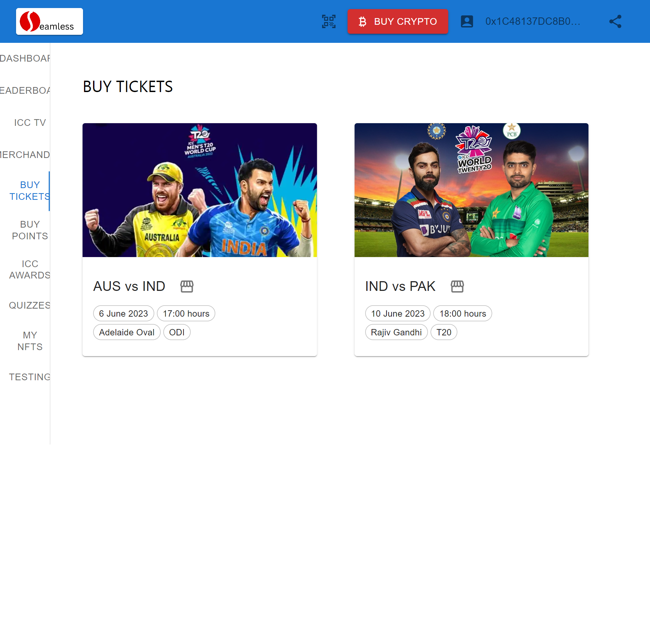Click the 18:00 hours chip
650x644 pixels.
click(463, 314)
